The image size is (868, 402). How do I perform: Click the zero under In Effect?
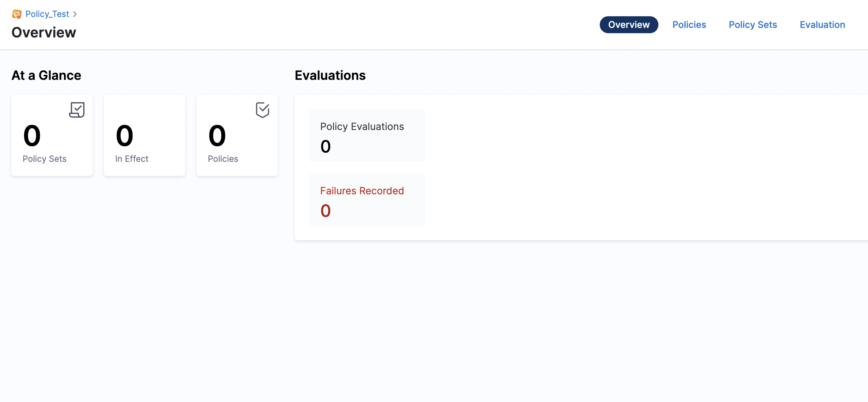(124, 136)
